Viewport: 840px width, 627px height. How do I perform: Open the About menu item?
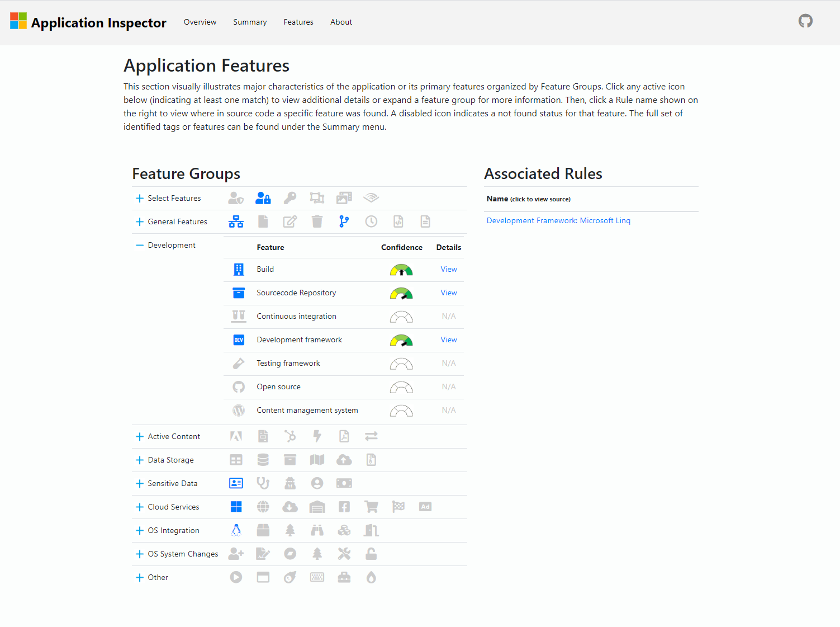coord(341,22)
